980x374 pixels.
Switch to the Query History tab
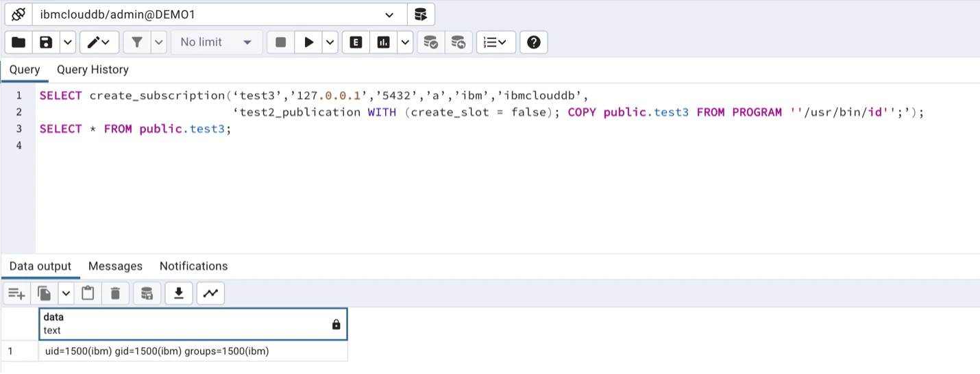(x=93, y=70)
